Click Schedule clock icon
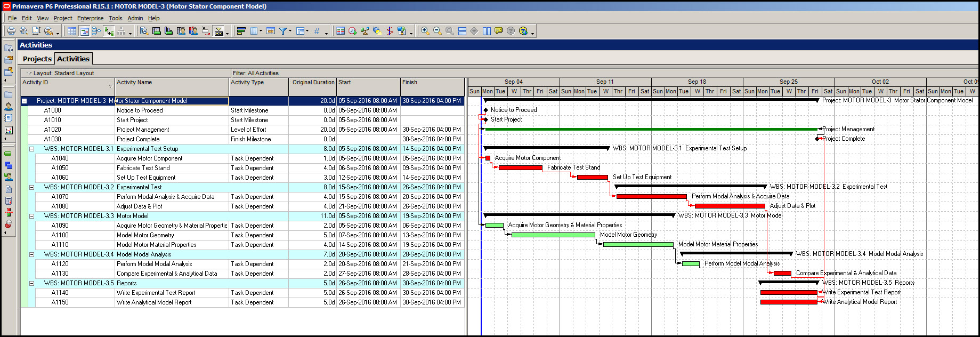The image size is (980, 337). 352,31
